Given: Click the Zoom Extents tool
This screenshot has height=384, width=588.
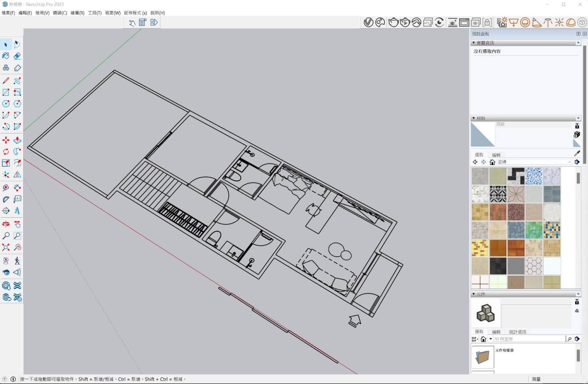Looking at the screenshot, I should tap(6, 247).
